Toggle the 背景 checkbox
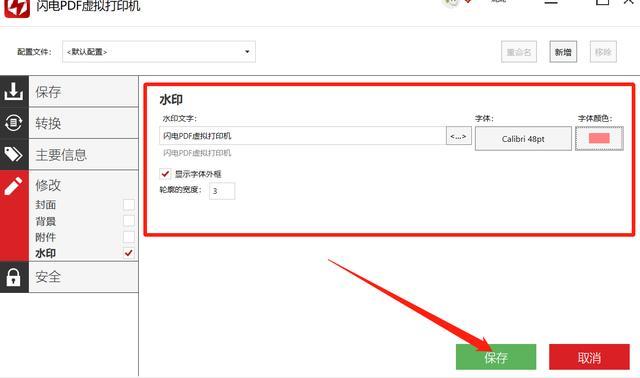The width and height of the screenshot is (640, 378). [129, 221]
